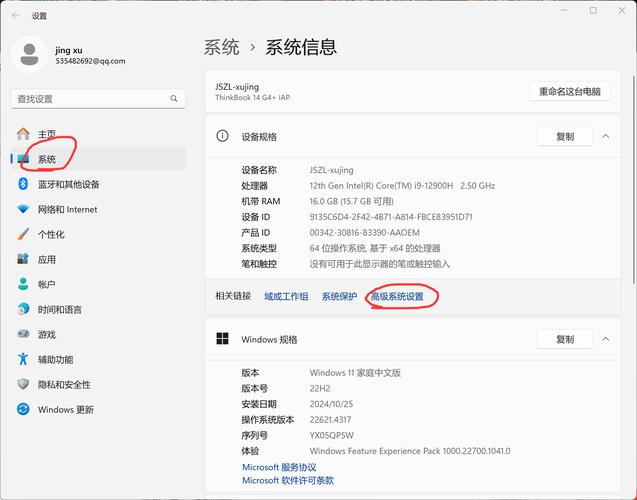Maximize the Settings window

coord(593,11)
